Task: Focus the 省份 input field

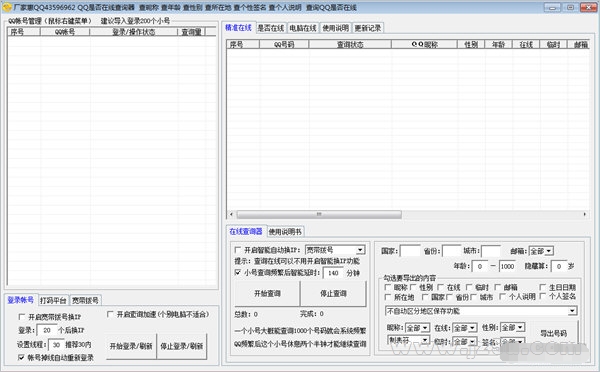Action: (x=452, y=251)
